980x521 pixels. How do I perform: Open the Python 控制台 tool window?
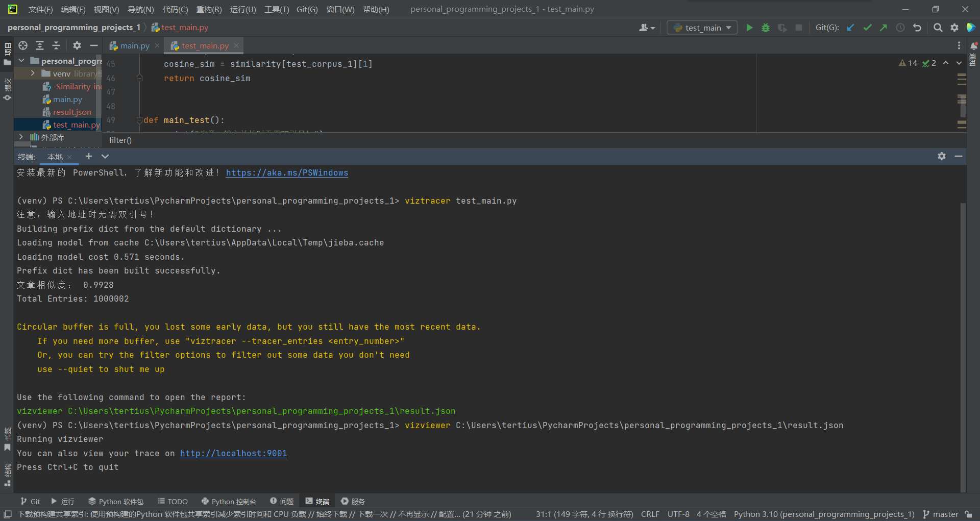pyautogui.click(x=229, y=502)
